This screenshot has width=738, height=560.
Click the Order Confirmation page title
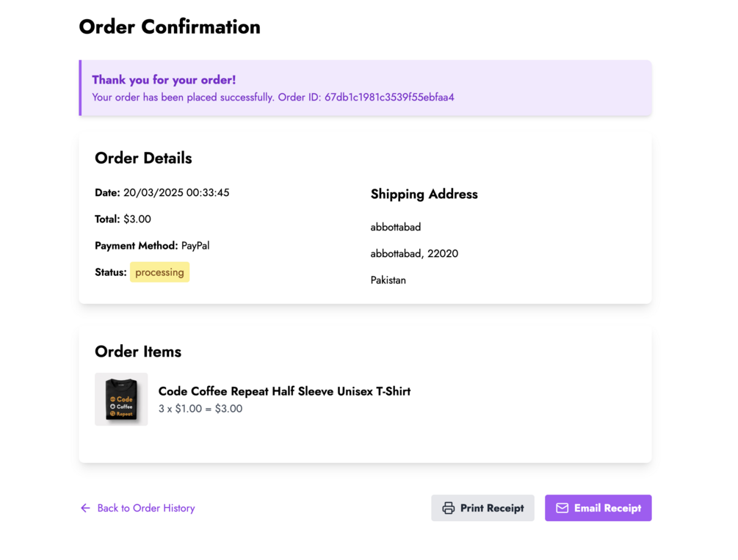(170, 27)
